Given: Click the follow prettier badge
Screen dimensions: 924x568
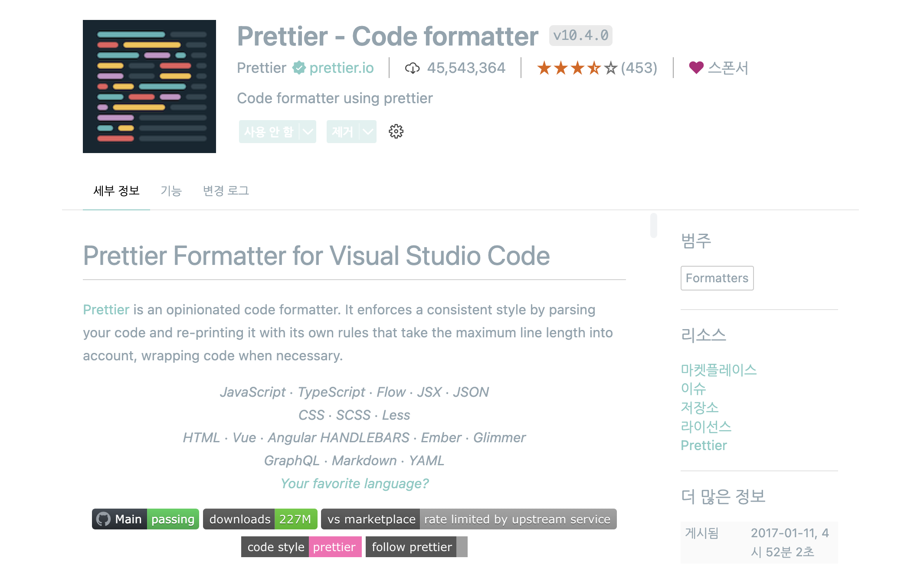Looking at the screenshot, I should click(x=416, y=547).
